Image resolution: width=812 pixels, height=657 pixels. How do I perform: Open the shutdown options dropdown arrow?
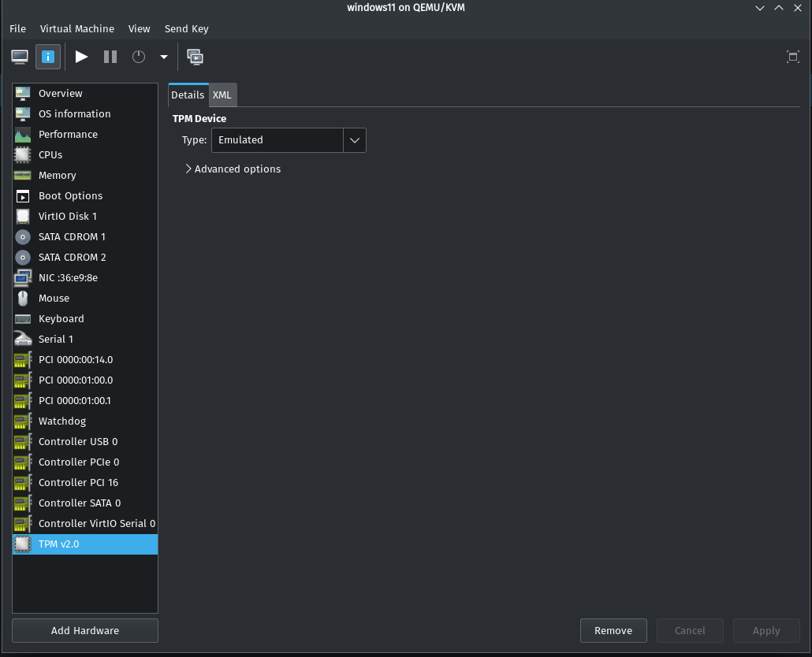164,57
